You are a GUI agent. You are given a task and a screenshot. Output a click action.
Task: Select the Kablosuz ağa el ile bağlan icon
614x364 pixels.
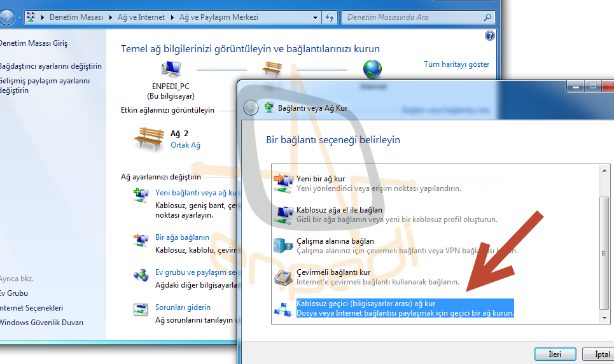pyautogui.click(x=284, y=214)
